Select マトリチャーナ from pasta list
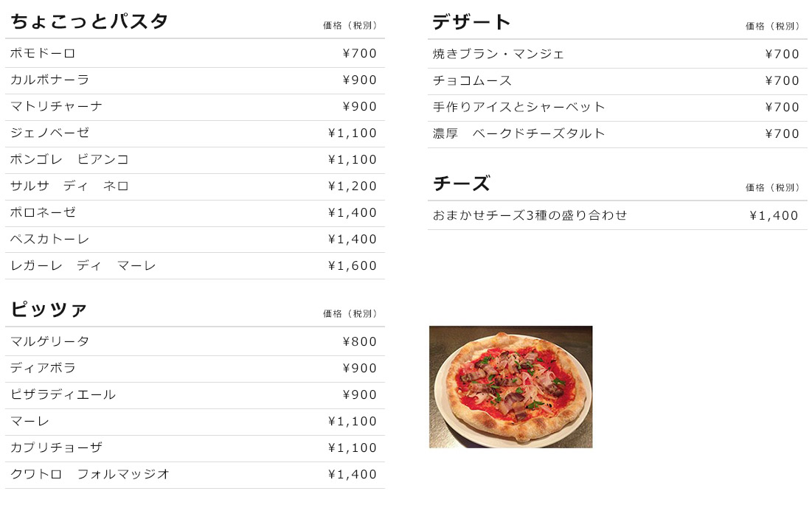Viewport: 812px width, 505px height. (56, 107)
